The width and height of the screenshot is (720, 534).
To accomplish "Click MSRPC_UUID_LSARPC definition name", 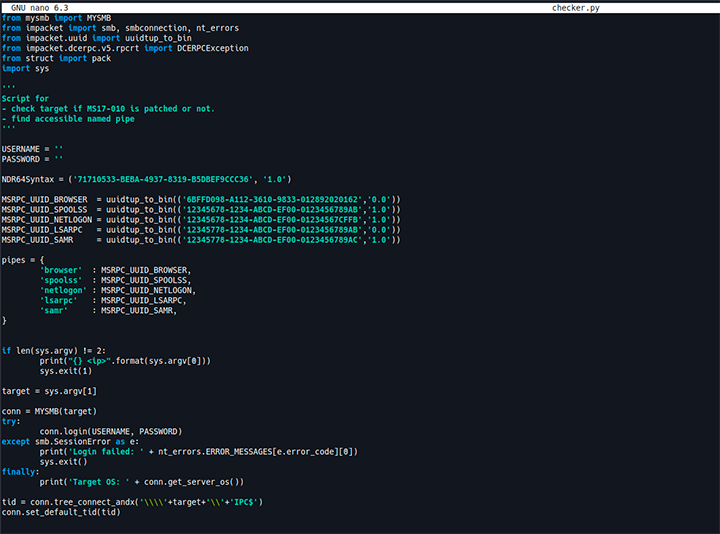I will [42, 230].
